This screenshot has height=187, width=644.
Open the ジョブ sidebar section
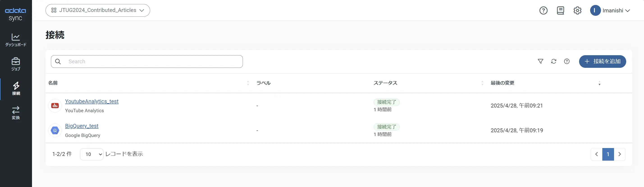pos(16,64)
